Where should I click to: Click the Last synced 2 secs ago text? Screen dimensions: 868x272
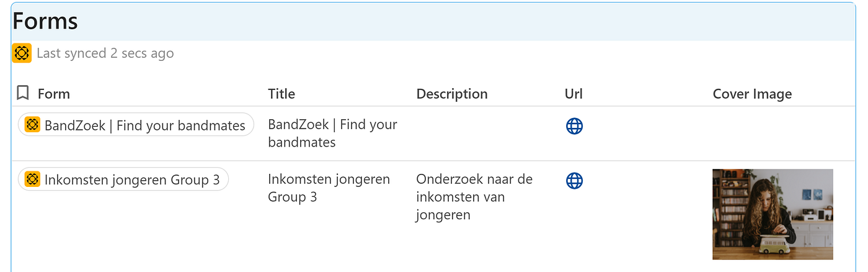coord(105,53)
